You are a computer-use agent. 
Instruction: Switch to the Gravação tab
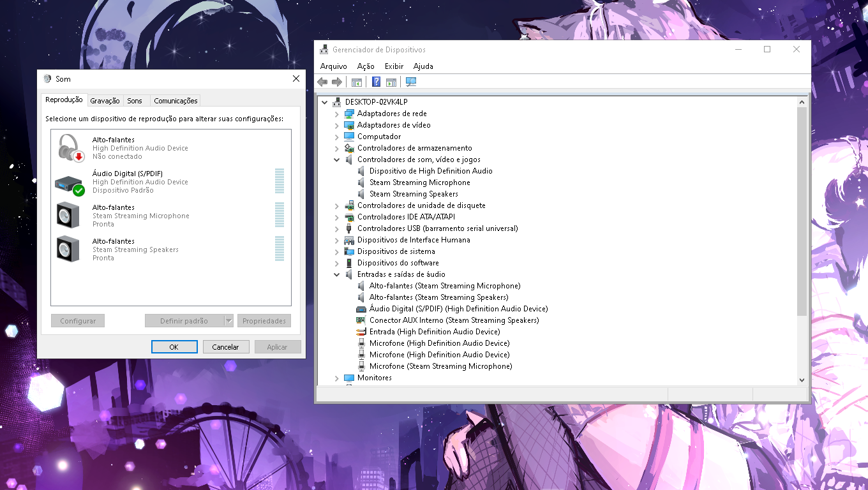click(x=105, y=101)
